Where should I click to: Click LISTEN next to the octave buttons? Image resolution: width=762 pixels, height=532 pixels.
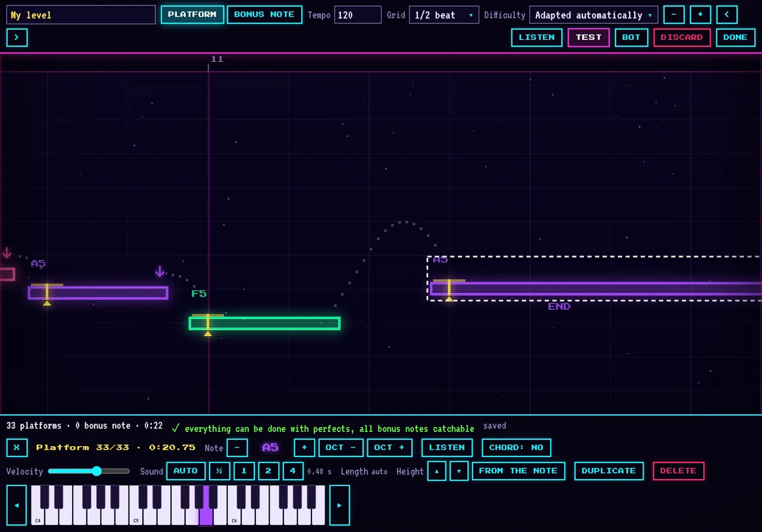pos(447,447)
